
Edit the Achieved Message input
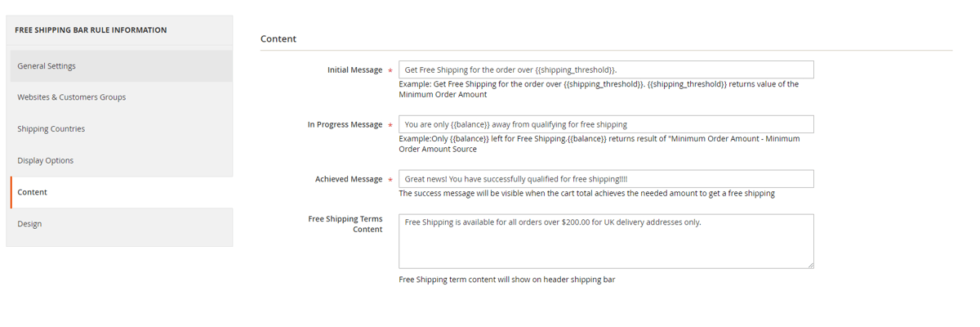pos(606,179)
